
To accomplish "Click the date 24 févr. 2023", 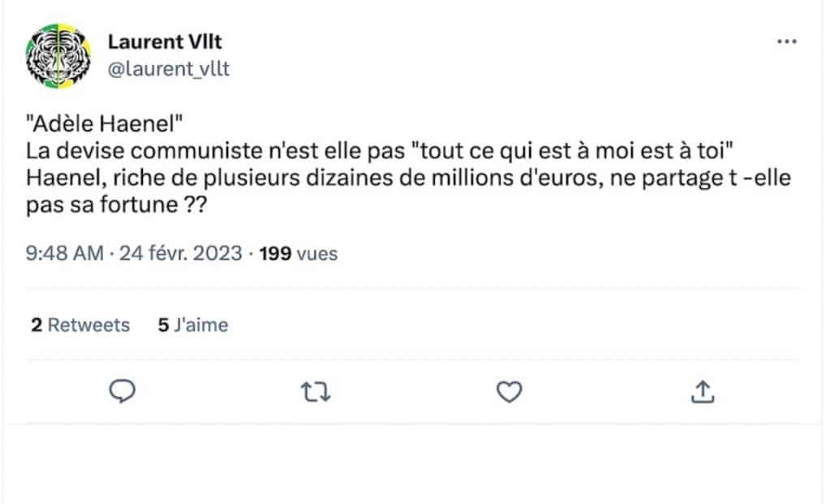I will [x=180, y=254].
